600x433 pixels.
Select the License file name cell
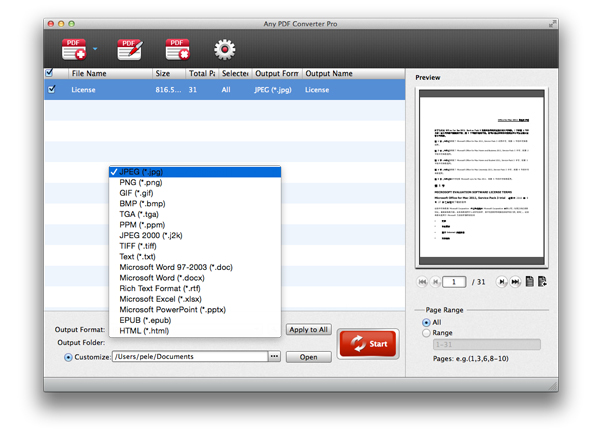click(83, 90)
